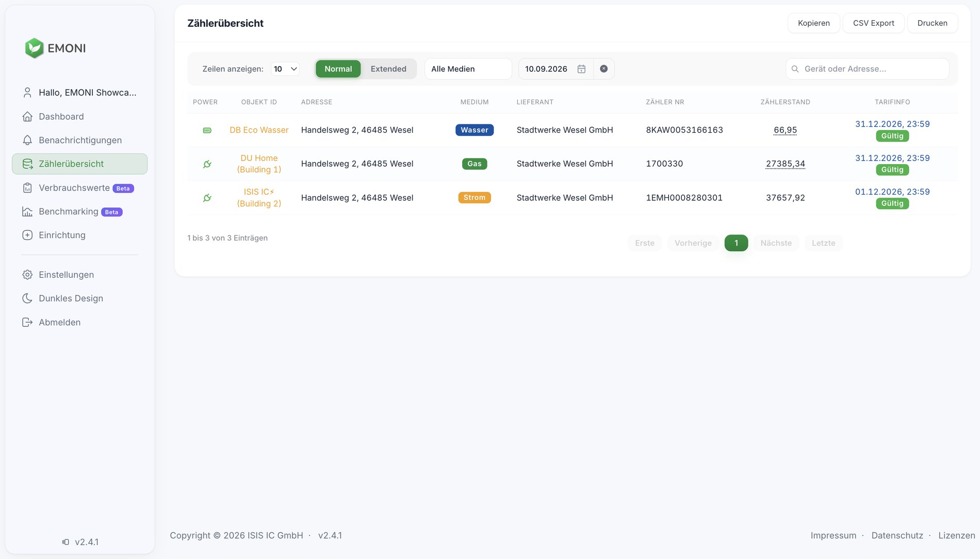Select Zählerübersicht in the sidebar

pyautogui.click(x=79, y=164)
